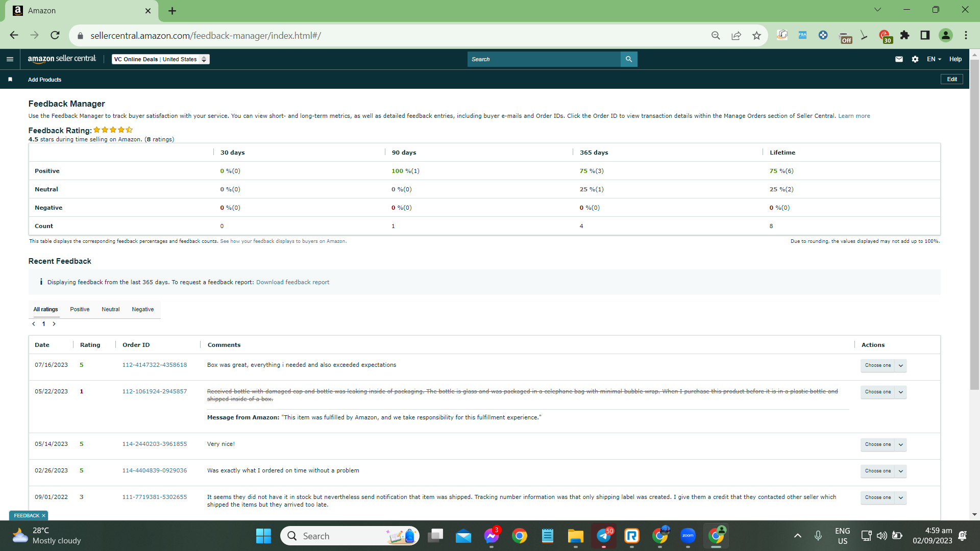
Task: Go to the next feedback page arrow
Action: [54, 324]
